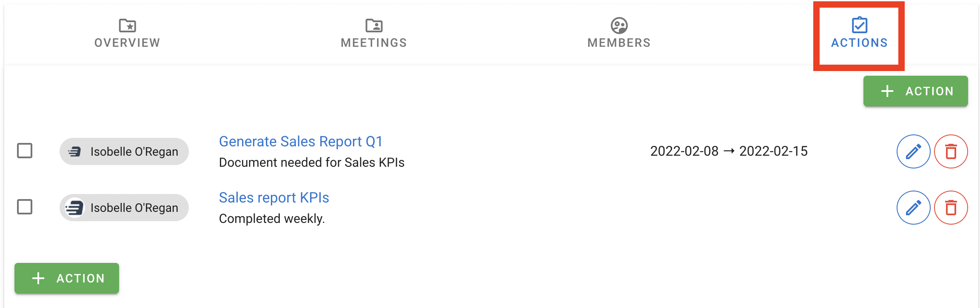980x308 pixels.
Task: Delete the Generate Sales Report Q1 action
Action: click(x=951, y=151)
